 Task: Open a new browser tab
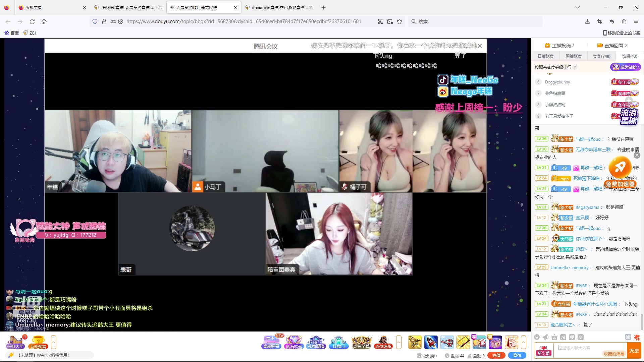(x=323, y=7)
